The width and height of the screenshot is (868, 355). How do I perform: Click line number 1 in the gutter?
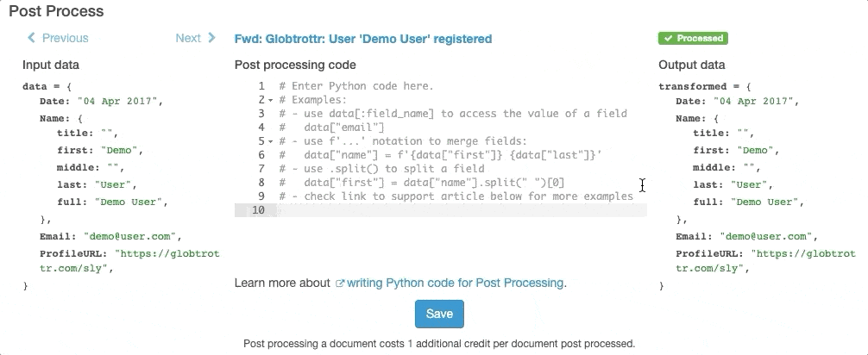tap(261, 86)
